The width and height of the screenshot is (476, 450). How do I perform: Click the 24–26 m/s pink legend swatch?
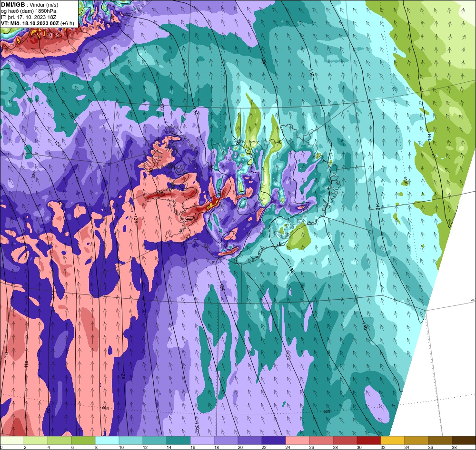297,440
